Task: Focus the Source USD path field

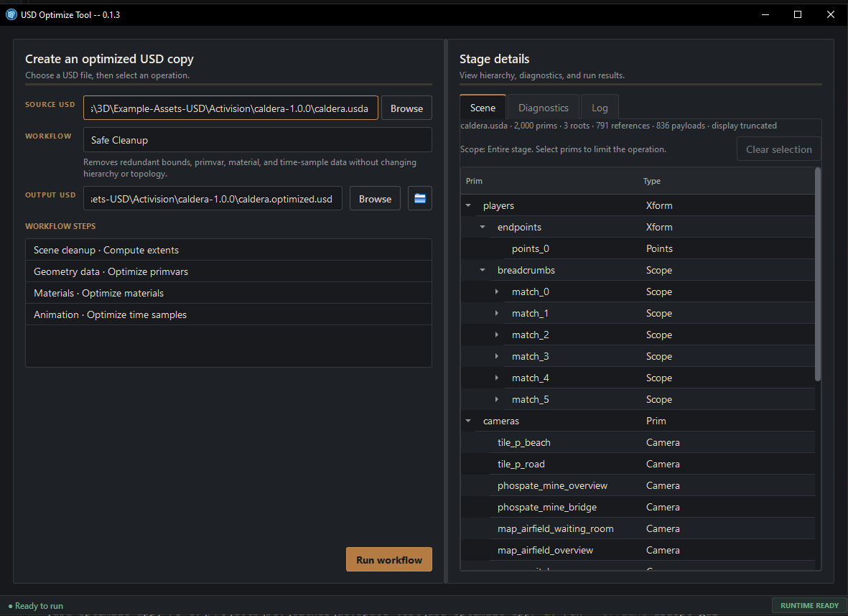Action: 230,108
